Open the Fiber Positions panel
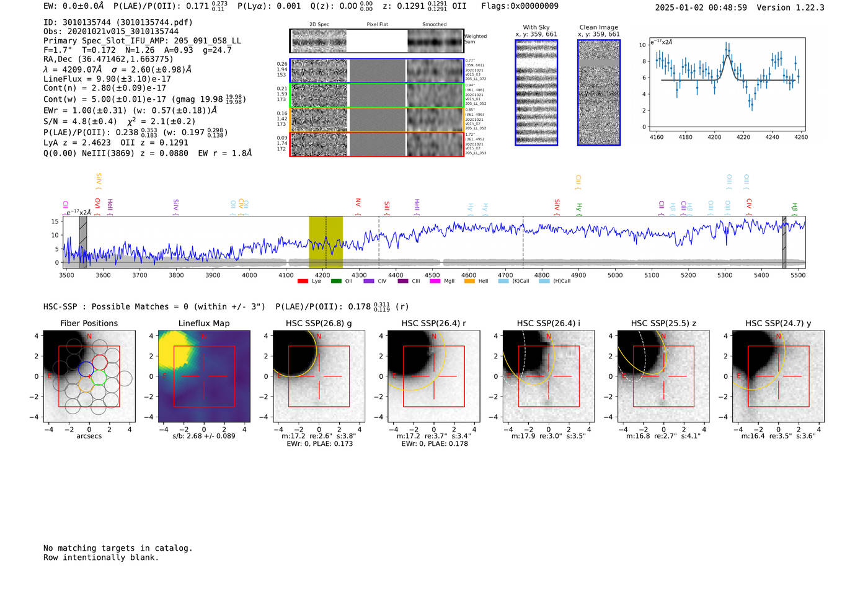868x591 pixels. pos(89,376)
